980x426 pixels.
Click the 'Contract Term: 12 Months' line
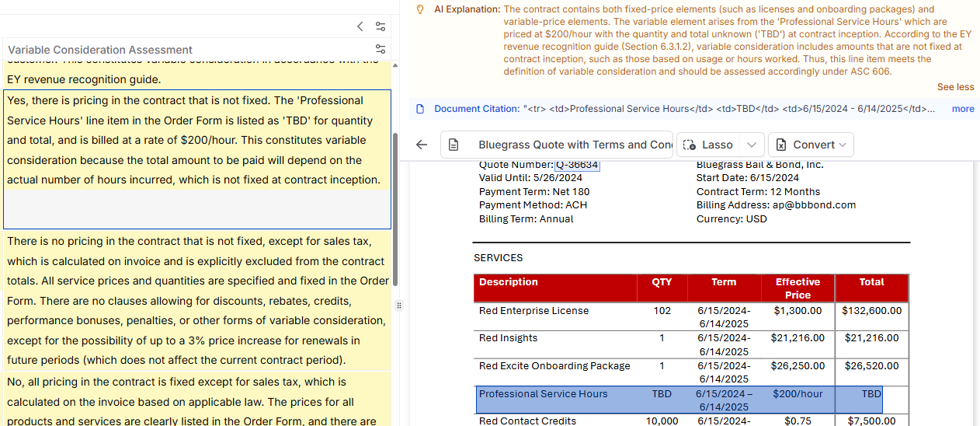pos(758,191)
